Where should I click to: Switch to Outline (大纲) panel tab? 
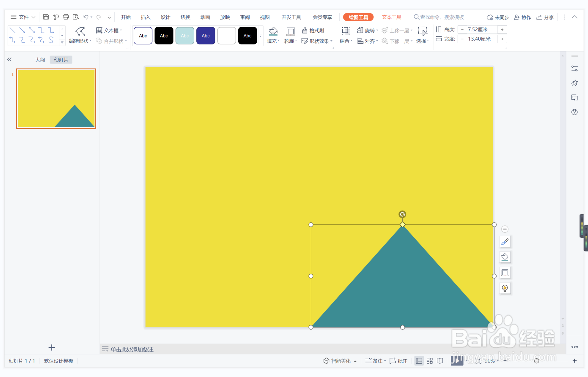coord(40,60)
